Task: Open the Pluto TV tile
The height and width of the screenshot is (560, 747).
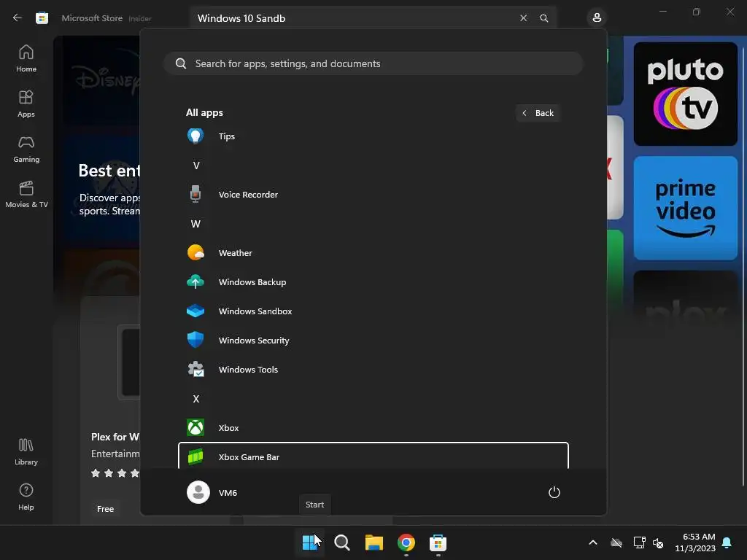Action: point(685,94)
